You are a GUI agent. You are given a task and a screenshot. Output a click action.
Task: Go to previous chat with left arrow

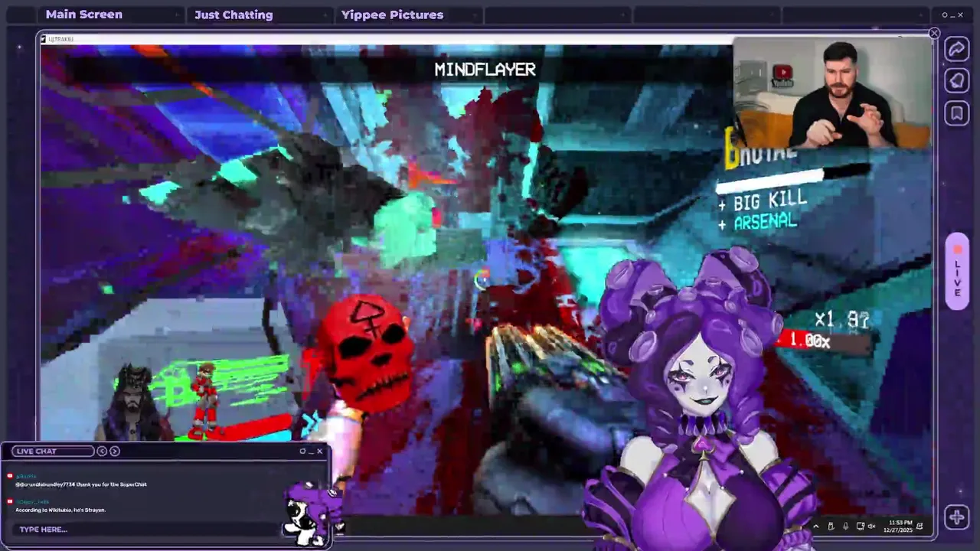tap(102, 451)
